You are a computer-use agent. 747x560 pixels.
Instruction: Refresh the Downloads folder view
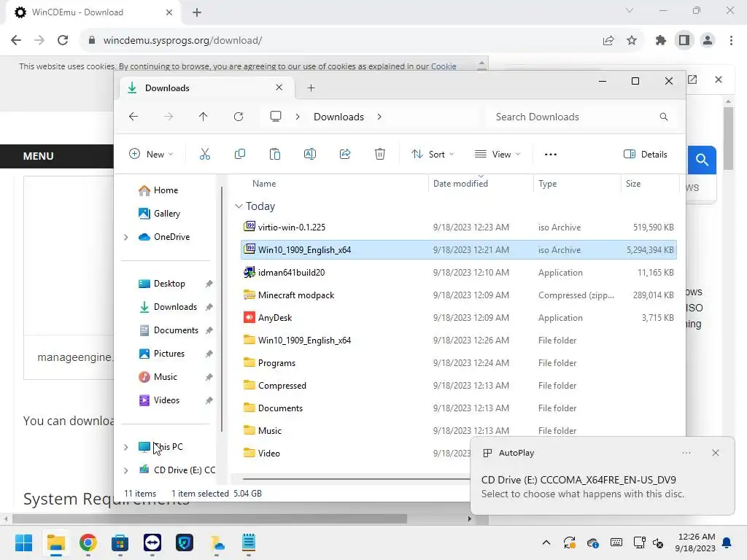point(239,117)
